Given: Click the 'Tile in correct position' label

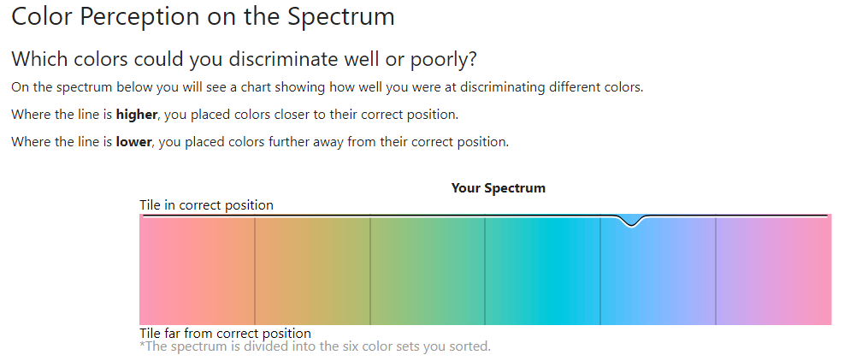Looking at the screenshot, I should pos(206,205).
